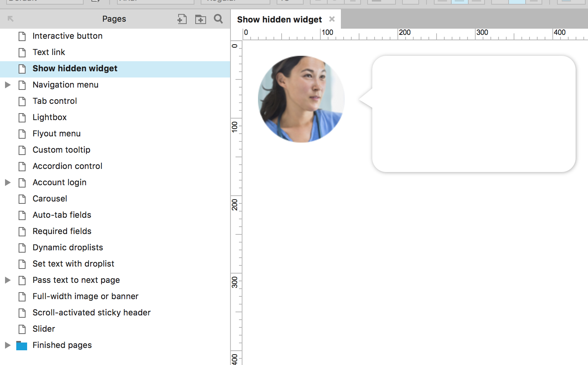Select the Pass text to next page row
The width and height of the screenshot is (588, 365).
point(115,280)
